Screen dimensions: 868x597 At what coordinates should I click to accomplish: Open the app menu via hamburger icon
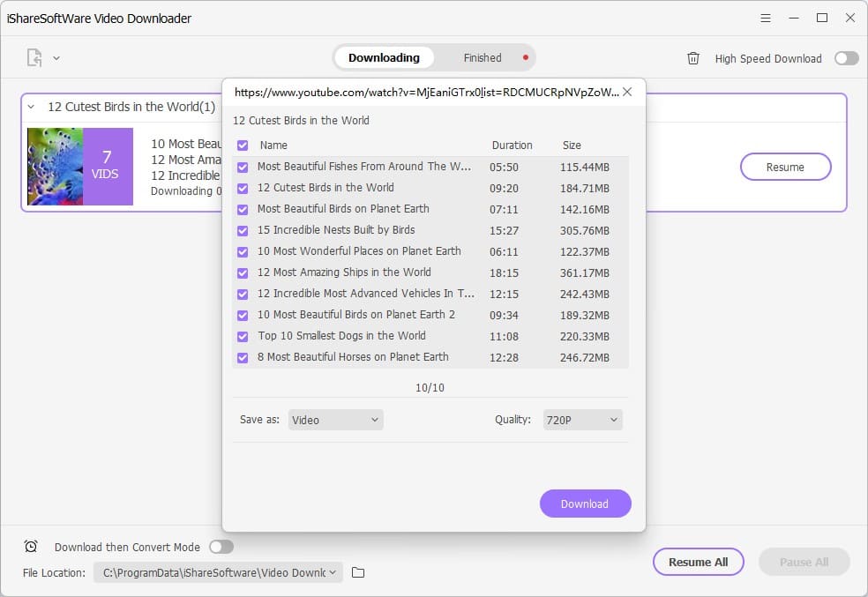click(x=764, y=18)
